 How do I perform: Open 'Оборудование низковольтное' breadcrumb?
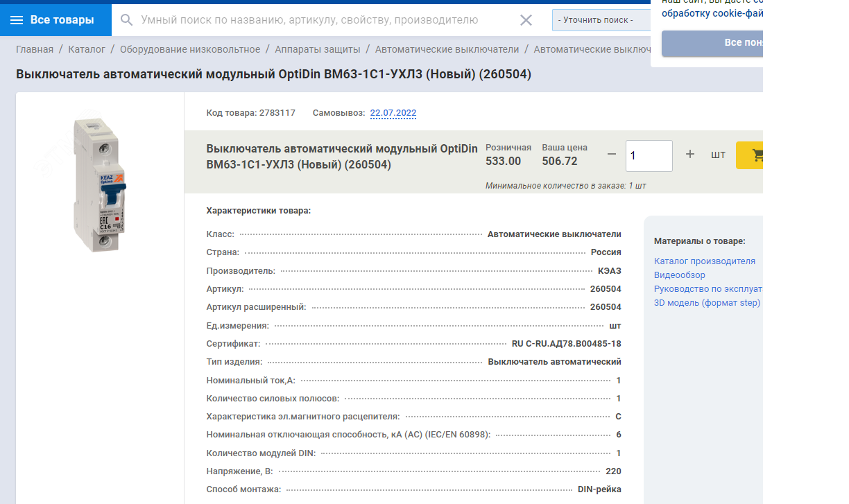point(190,49)
